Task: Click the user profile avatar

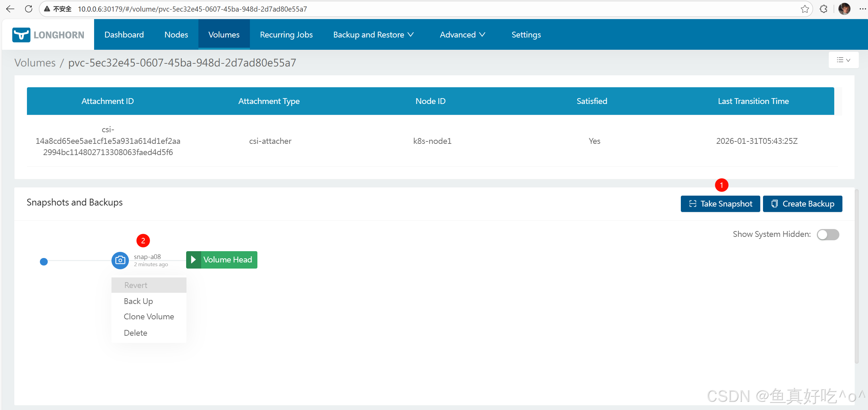Action: tap(844, 9)
